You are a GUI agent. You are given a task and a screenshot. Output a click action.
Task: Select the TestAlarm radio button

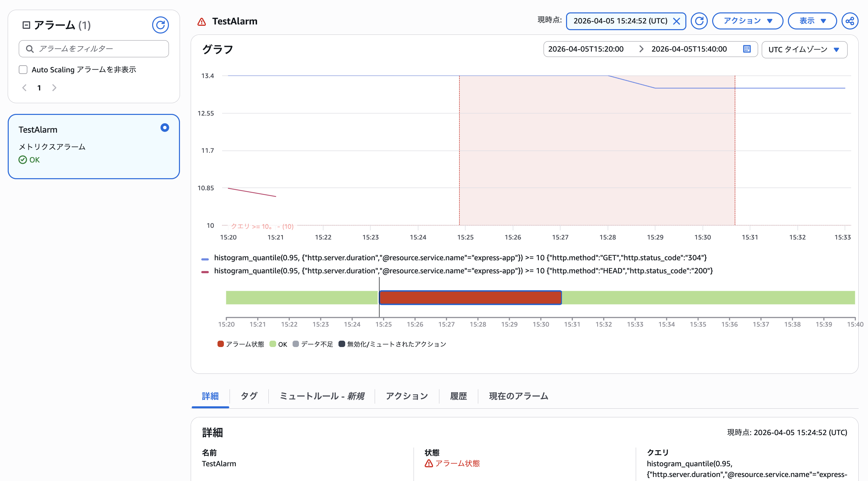[x=165, y=128]
